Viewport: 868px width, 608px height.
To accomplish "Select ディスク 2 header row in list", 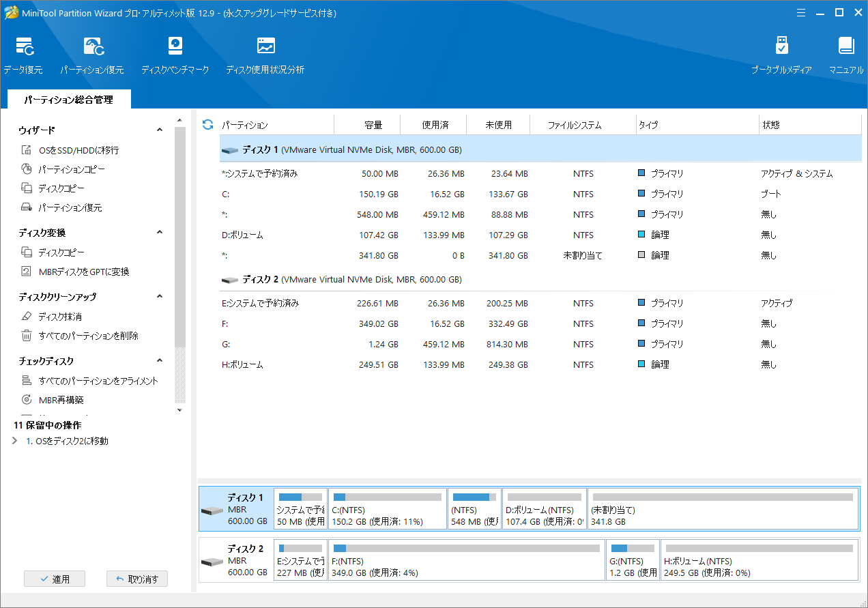I will [x=540, y=279].
